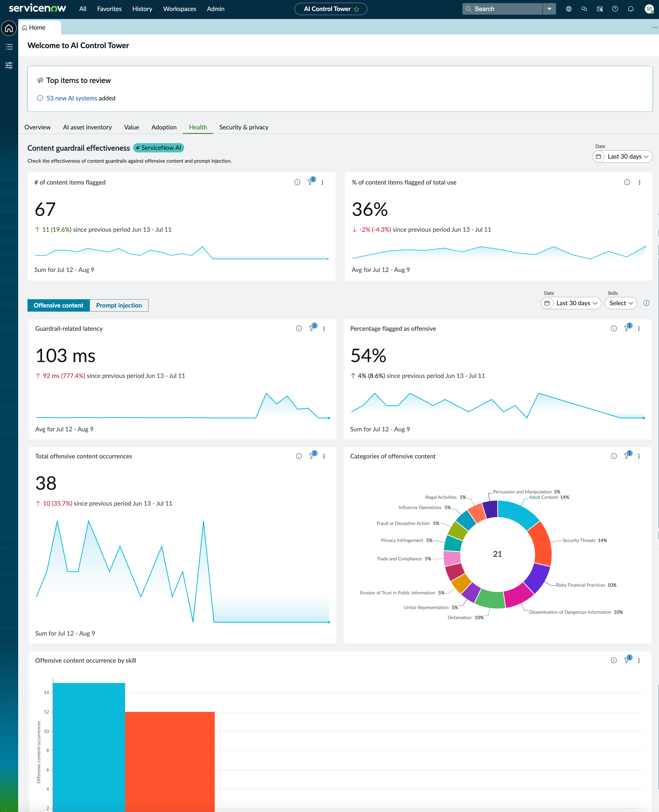659x812 pixels.
Task: Open the sliders settings icon in sidebar
Action: point(9,65)
